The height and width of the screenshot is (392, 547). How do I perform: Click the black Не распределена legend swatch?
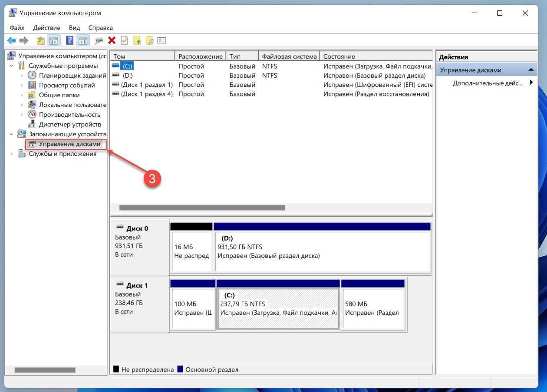[116, 369]
